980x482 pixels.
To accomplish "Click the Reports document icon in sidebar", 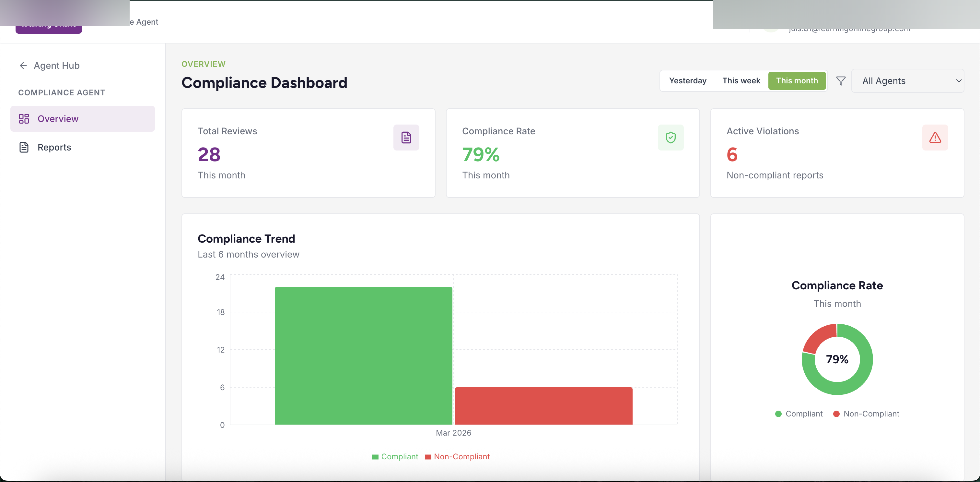I will tap(24, 147).
